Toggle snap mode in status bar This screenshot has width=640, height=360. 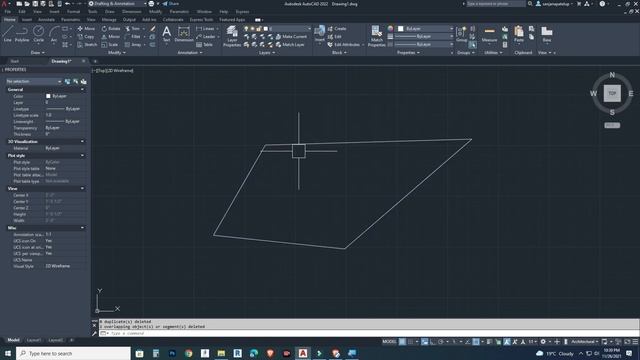click(x=411, y=342)
